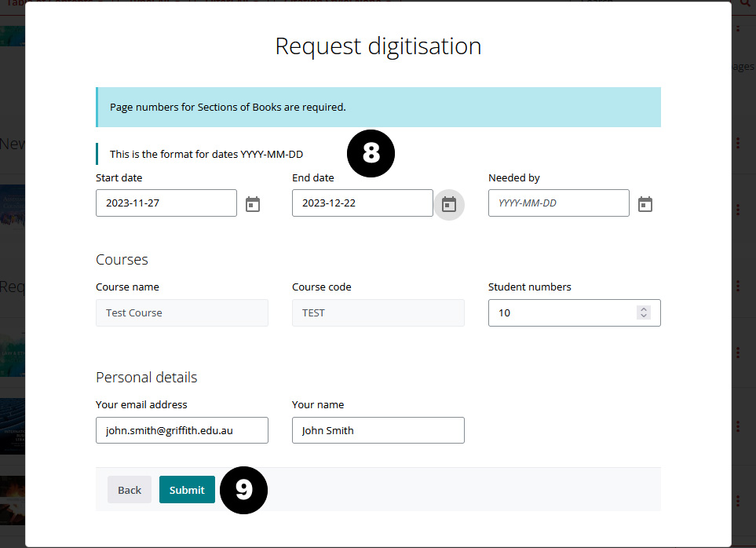This screenshot has width=756, height=548.
Task: Click the Your email address field
Action: point(181,430)
